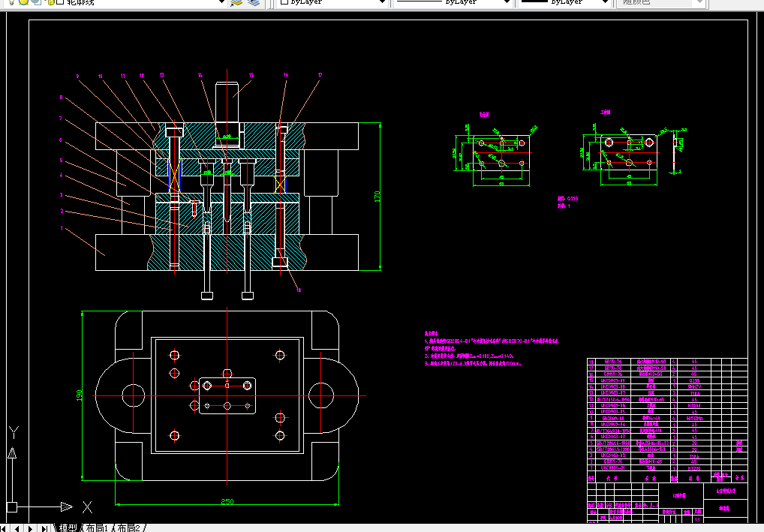Select part balloon number 17
Image resolution: width=764 pixels, height=532 pixels.
tap(320, 75)
